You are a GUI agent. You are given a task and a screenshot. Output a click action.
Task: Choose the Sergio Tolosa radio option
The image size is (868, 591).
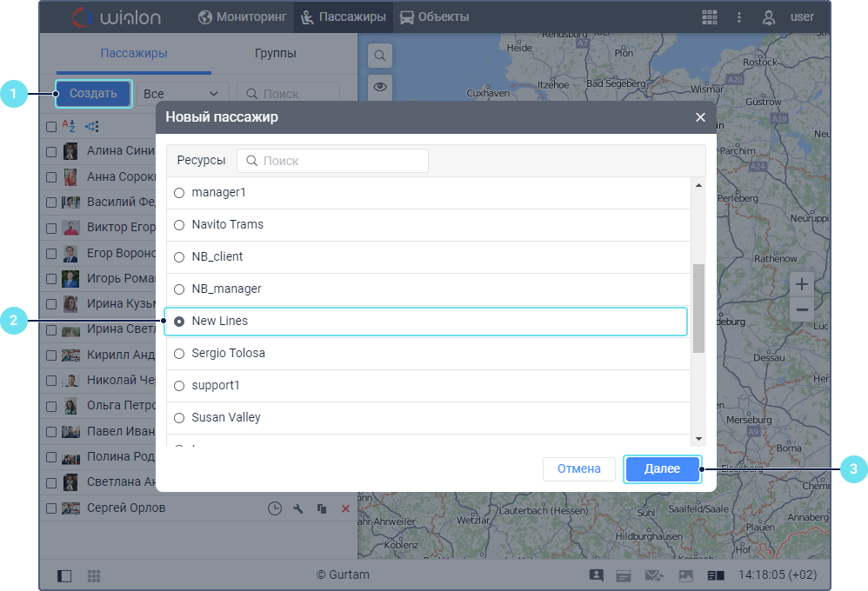point(179,354)
